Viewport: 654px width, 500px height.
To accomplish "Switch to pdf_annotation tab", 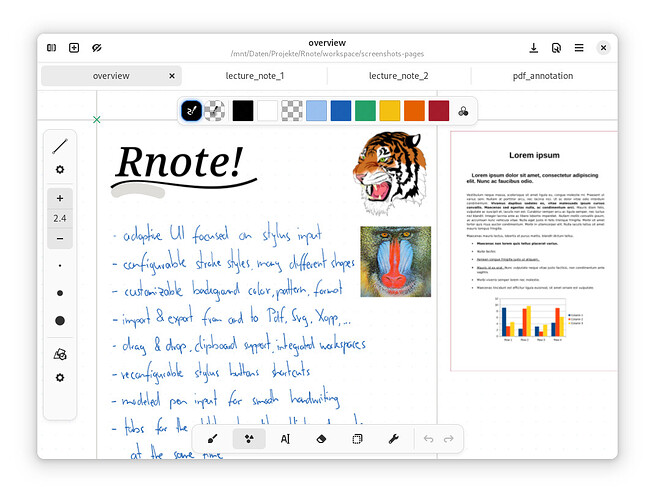I will [543, 76].
